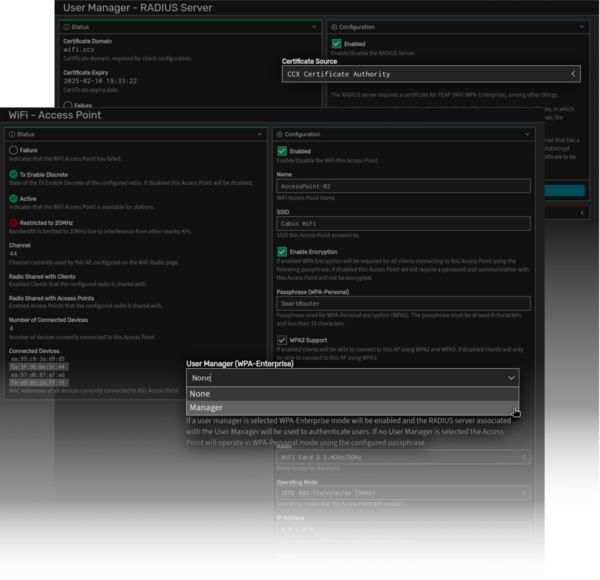The width and height of the screenshot is (600, 580).
Task: Click the WiFi - Access Point window title
Action: pos(55,115)
